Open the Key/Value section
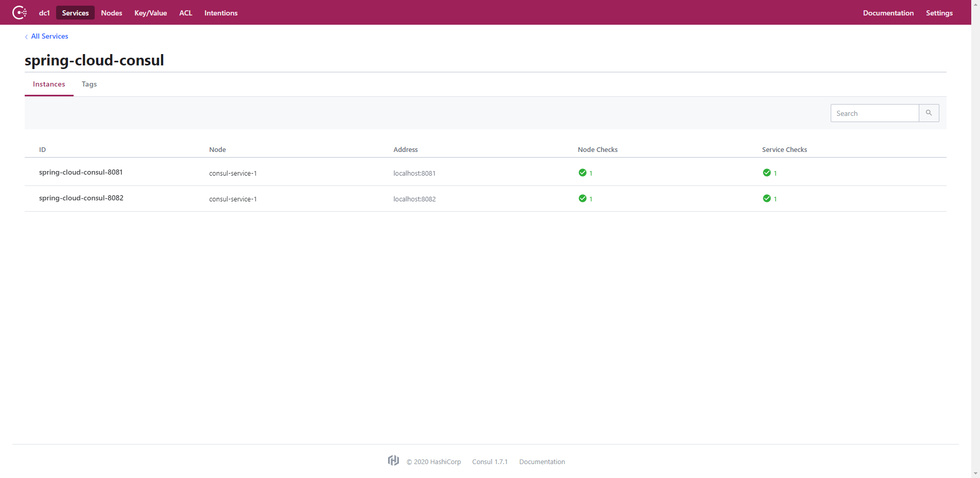 click(x=151, y=13)
